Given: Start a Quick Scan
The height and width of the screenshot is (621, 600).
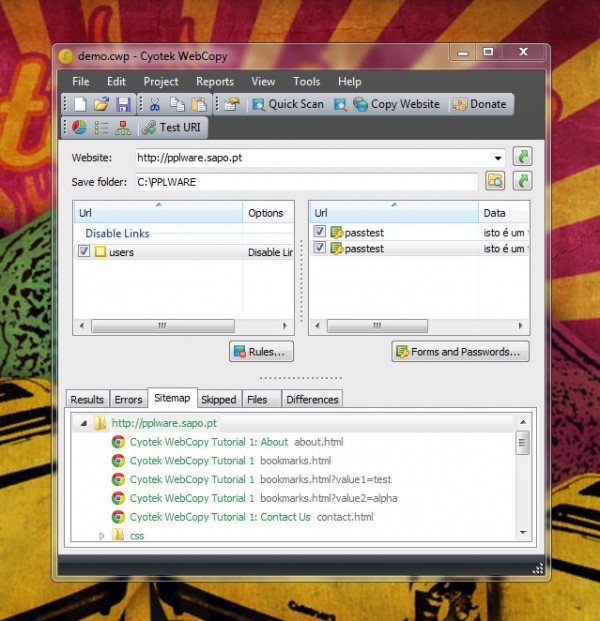Looking at the screenshot, I should point(288,105).
